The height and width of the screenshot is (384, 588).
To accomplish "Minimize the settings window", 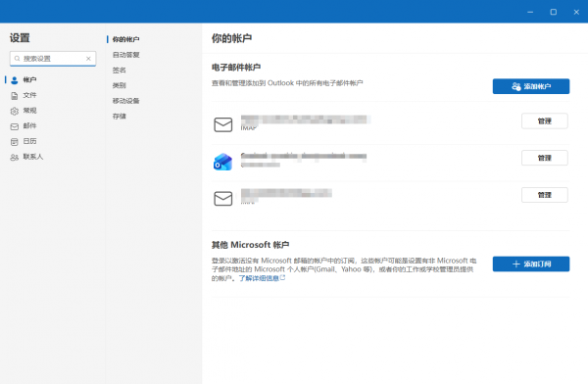I will coord(530,12).
